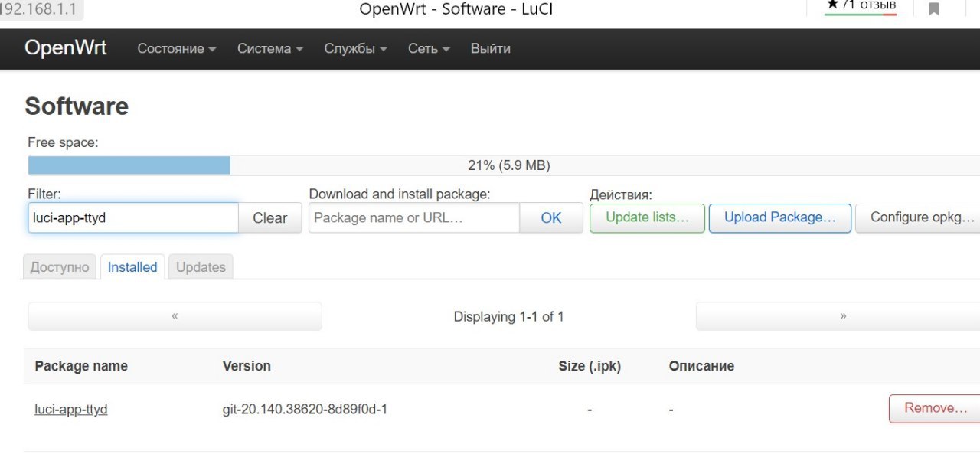980x464 pixels.
Task: Click Выйти to log out
Action: 491,48
